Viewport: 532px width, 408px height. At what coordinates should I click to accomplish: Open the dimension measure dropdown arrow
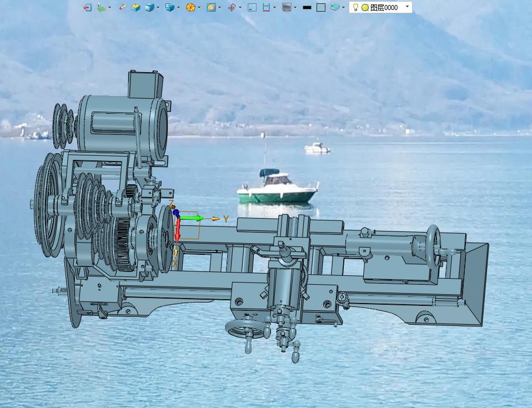click(x=274, y=7)
